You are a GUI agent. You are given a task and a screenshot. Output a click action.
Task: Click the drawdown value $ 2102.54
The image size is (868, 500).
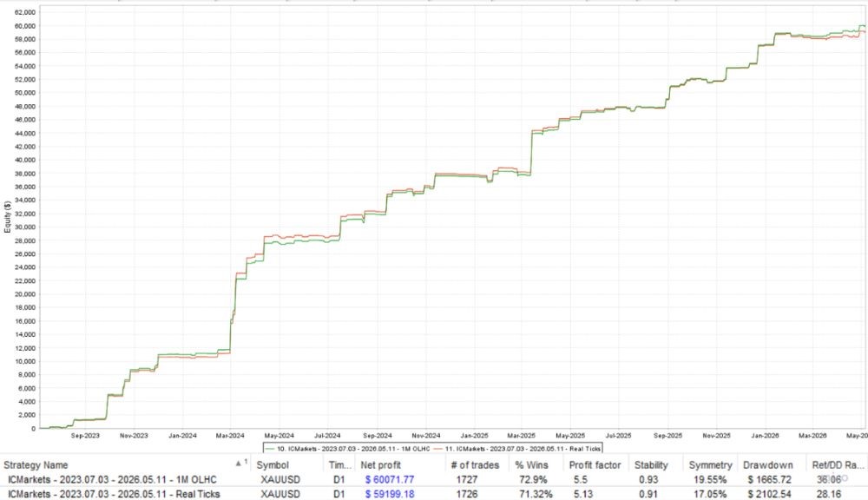tap(769, 494)
